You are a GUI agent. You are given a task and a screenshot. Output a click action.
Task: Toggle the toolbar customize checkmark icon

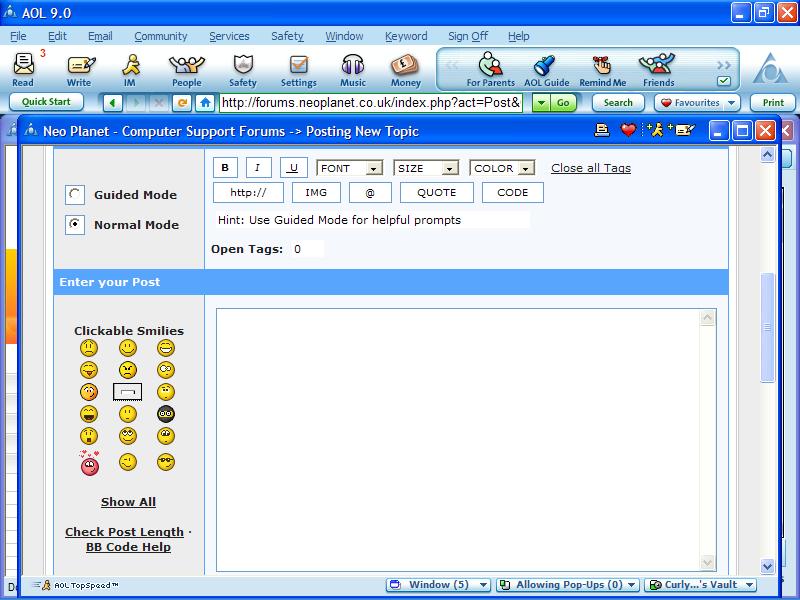tap(723, 81)
